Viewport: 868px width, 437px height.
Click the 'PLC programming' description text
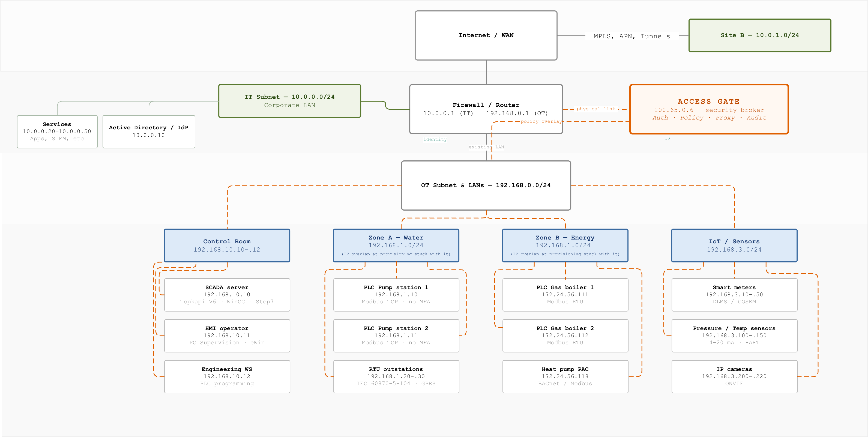tap(227, 384)
